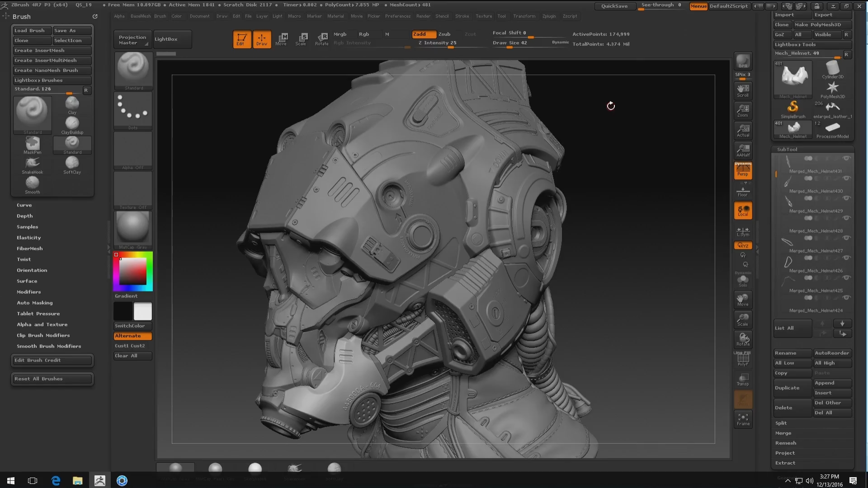Expand the Tablet Pressure section
This screenshot has width=868, height=488.
point(38,314)
